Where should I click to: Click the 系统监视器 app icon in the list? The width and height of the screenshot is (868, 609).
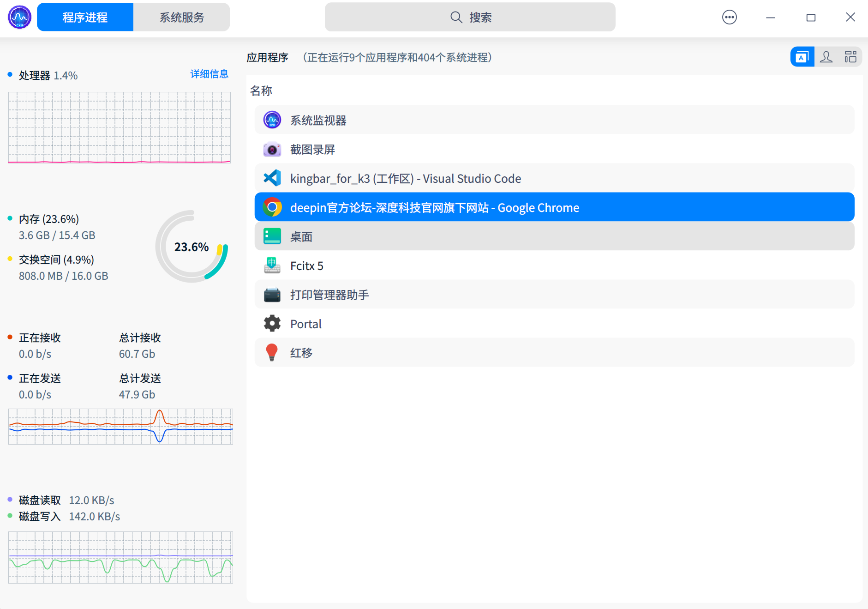coord(272,120)
